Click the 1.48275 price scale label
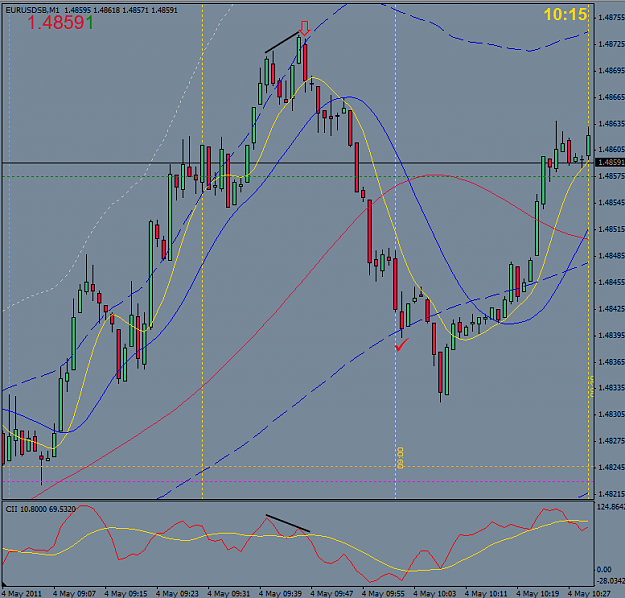Image resolution: width=625 pixels, height=598 pixels. coord(611,441)
